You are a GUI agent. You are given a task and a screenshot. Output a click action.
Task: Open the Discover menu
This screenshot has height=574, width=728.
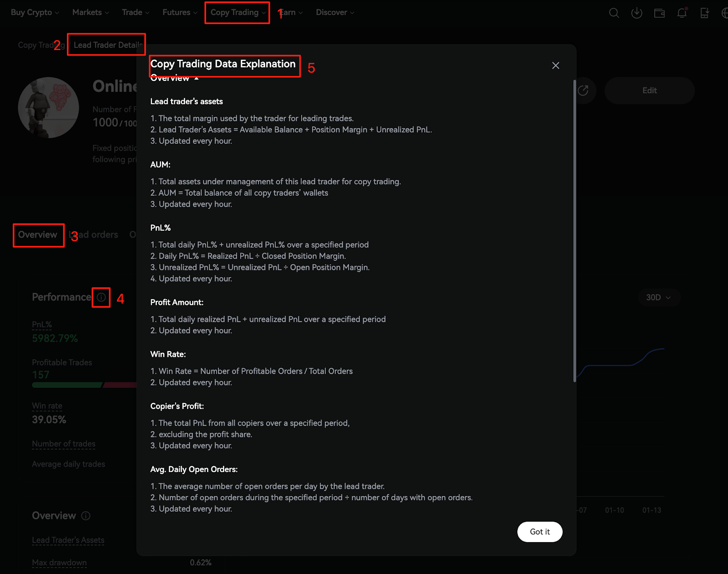pyautogui.click(x=335, y=13)
